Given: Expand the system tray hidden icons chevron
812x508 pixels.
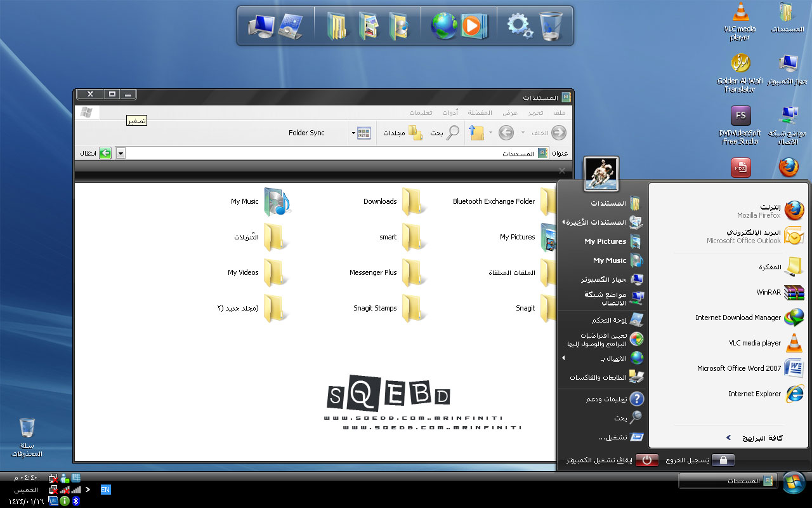Looking at the screenshot, I should tap(88, 490).
